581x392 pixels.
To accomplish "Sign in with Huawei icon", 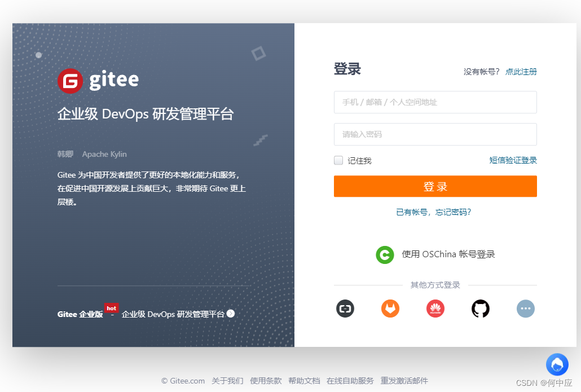I will (435, 309).
